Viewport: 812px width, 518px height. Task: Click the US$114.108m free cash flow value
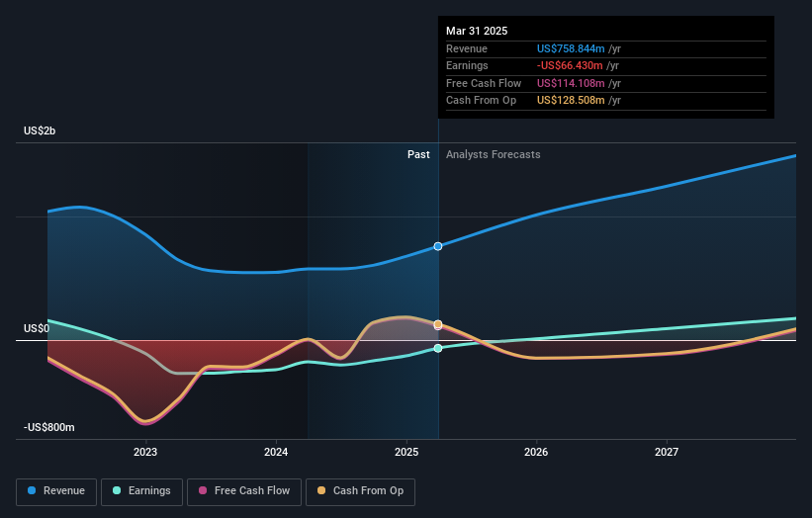click(571, 83)
